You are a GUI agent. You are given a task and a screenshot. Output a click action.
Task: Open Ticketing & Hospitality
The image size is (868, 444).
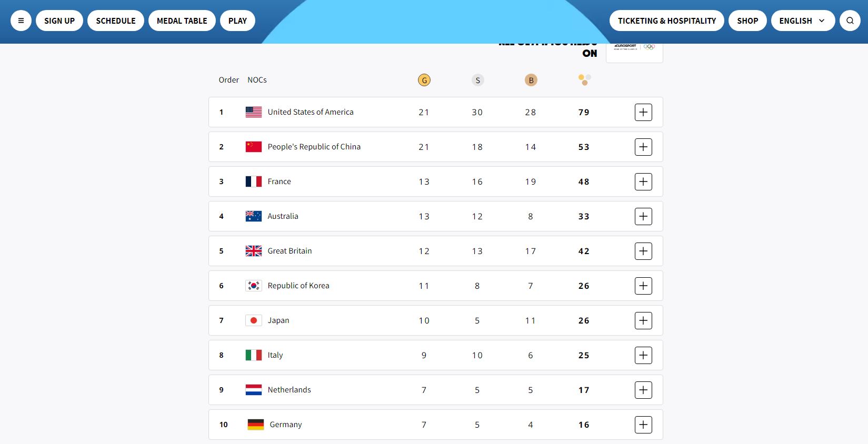pos(667,21)
